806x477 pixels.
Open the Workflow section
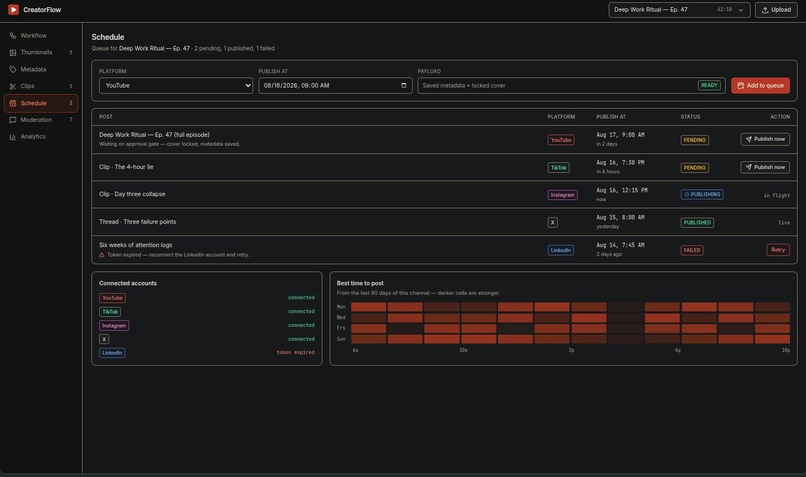41,35
